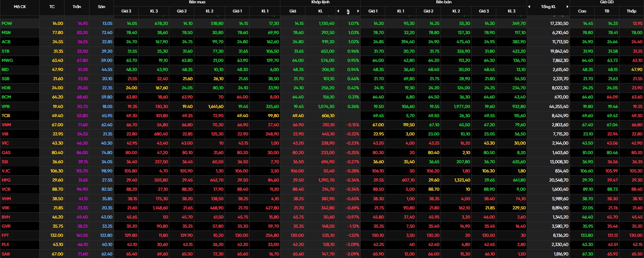Click HPG sell volume 1,323,40
This screenshot has width=644, height=258.
[462, 180]
